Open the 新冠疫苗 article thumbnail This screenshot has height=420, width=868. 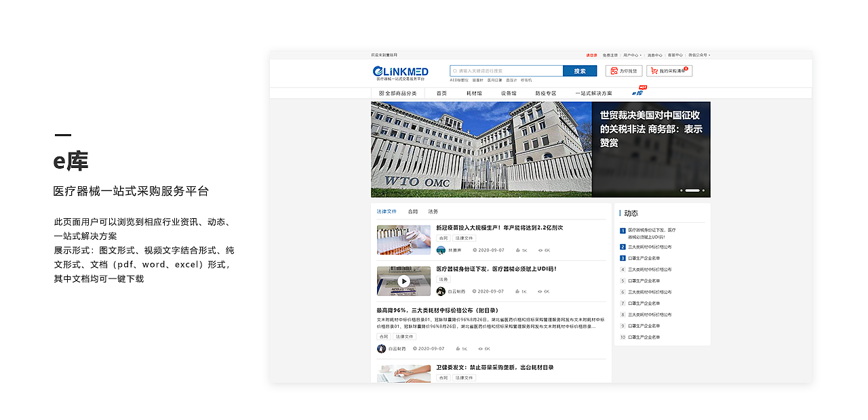pyautogui.click(x=403, y=240)
